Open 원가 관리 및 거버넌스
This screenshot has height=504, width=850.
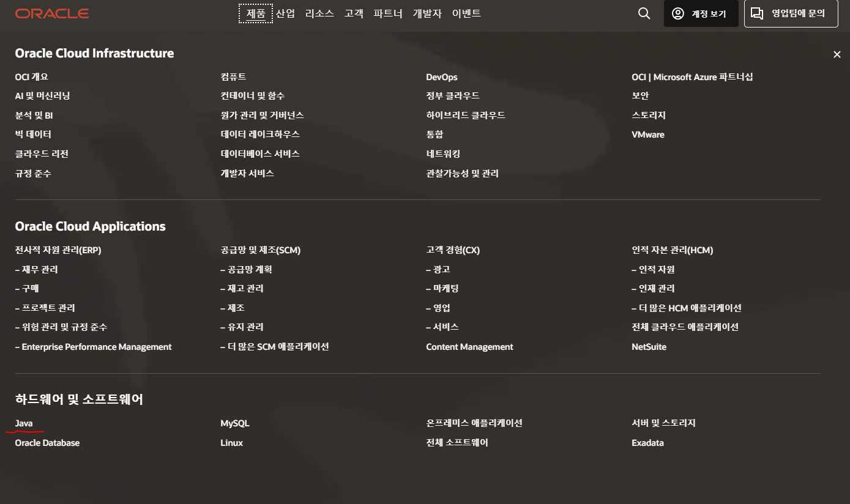(262, 115)
